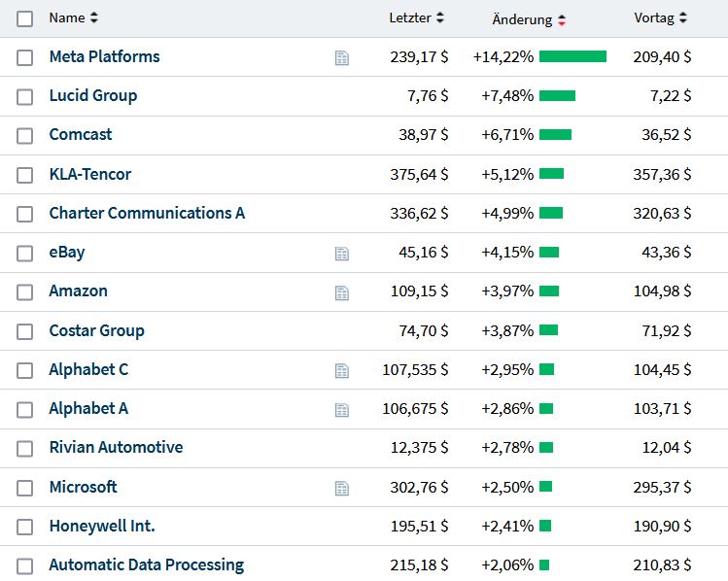Go to the Costar Group stock page
728x581 pixels.
pos(96,330)
